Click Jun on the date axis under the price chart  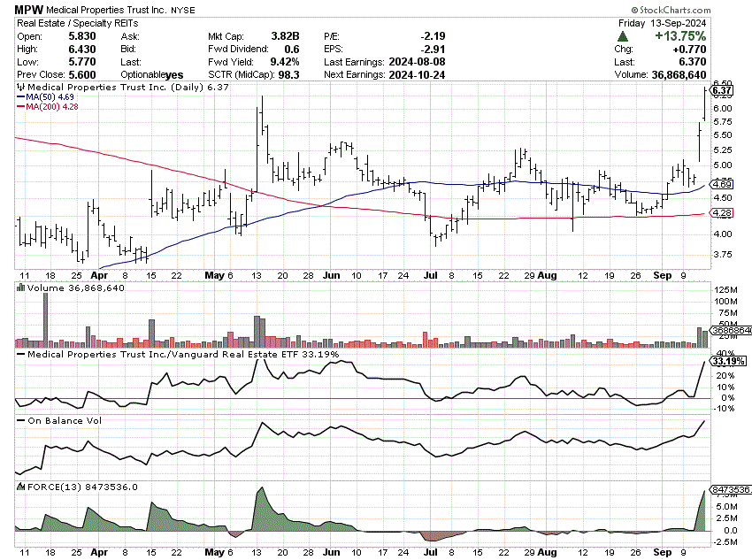click(332, 275)
